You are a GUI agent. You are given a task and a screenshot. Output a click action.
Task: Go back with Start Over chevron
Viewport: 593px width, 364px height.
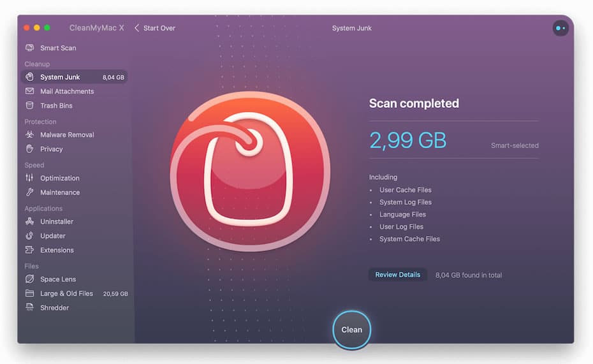(x=137, y=28)
